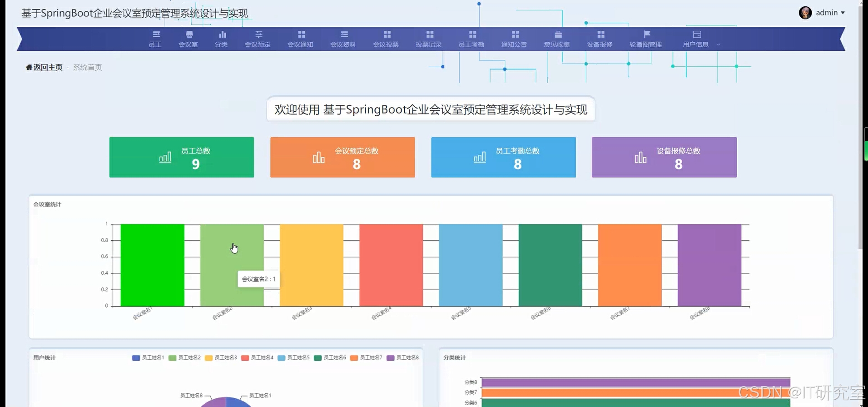
Task: Open the 分类 chart icon
Action: [223, 35]
